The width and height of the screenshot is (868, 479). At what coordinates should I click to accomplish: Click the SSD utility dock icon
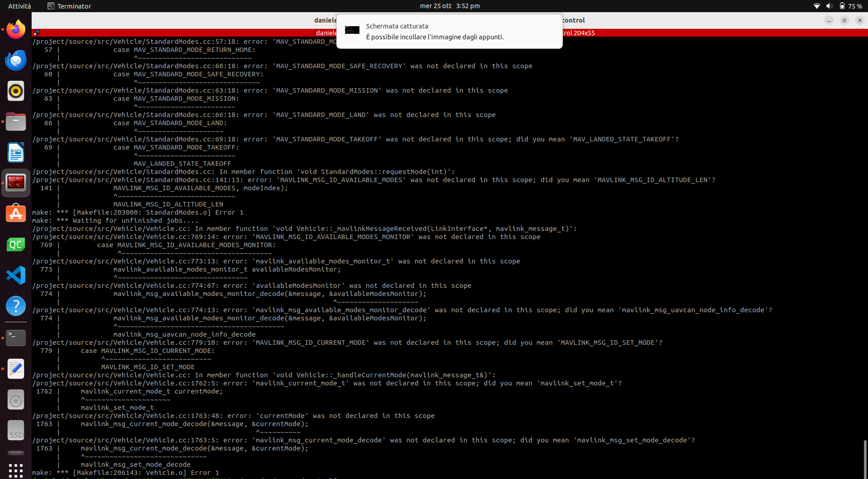tap(15, 430)
